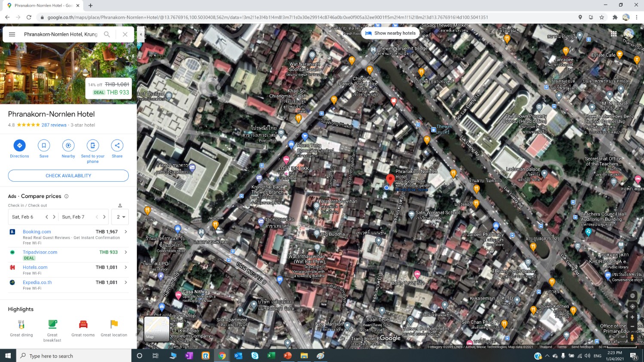The height and width of the screenshot is (362, 644).
Task: Click the Satri Woranat School marker
Action: [x=411, y=214]
